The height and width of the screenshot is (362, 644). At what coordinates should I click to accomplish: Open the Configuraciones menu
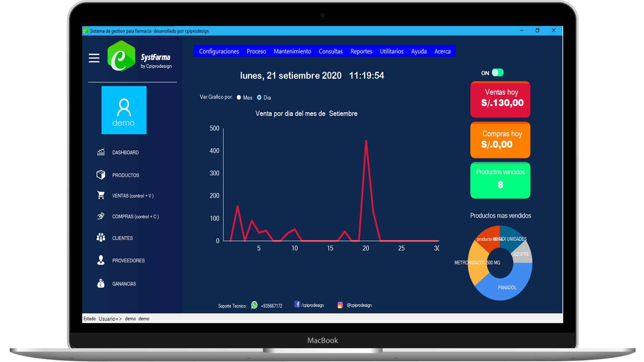pyautogui.click(x=219, y=51)
